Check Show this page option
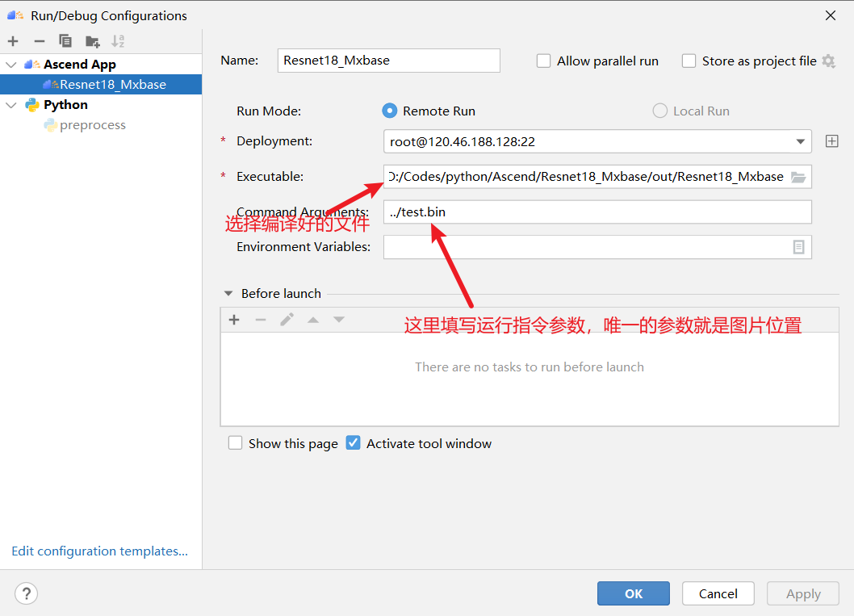 [235, 442]
